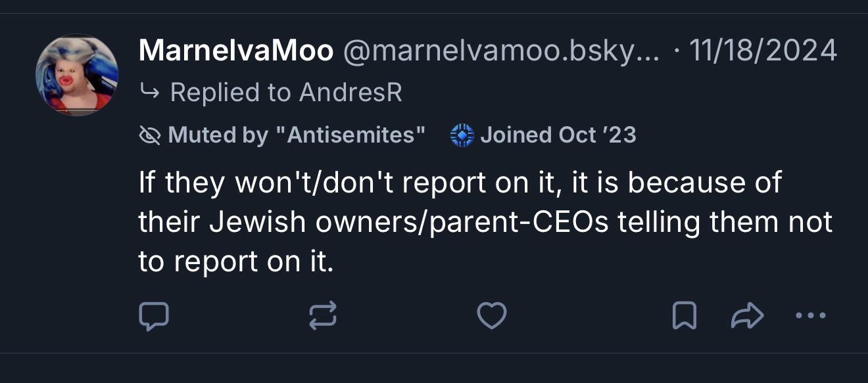Open the reply speech bubble icon
868x383 pixels.
154,316
